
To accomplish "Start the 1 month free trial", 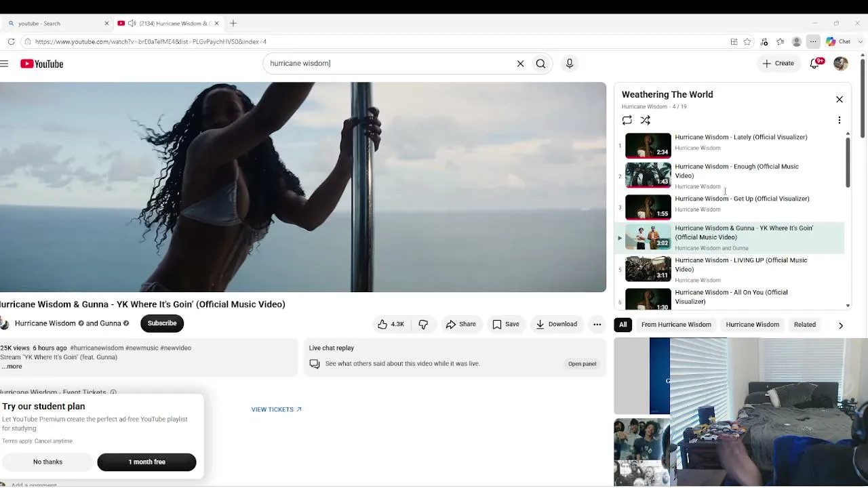I will pyautogui.click(x=146, y=462).
